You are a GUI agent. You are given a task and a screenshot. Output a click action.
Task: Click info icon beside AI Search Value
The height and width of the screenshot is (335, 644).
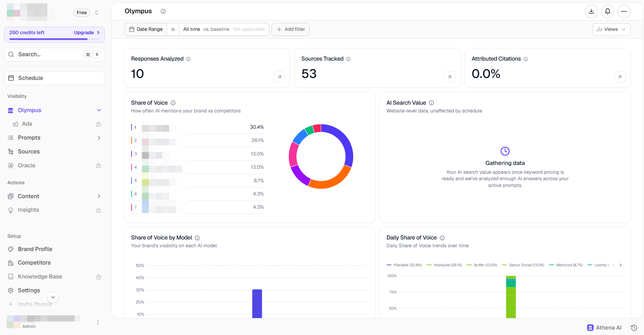coord(431,103)
